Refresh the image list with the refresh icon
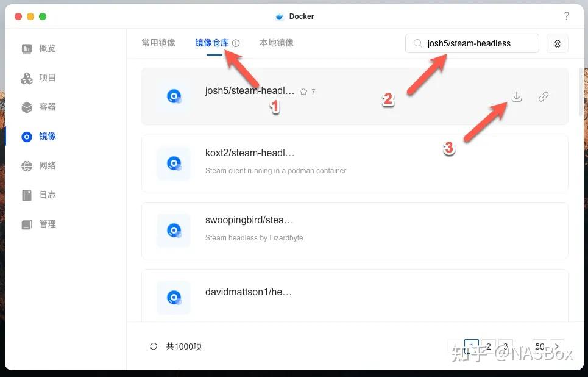Viewport: 588px width, 377px height. pos(153,346)
